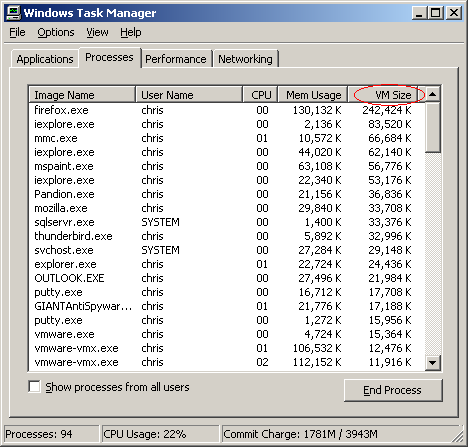Viewport: 468px width, 447px height.
Task: Enable Show processes from all users
Action: coord(35,387)
